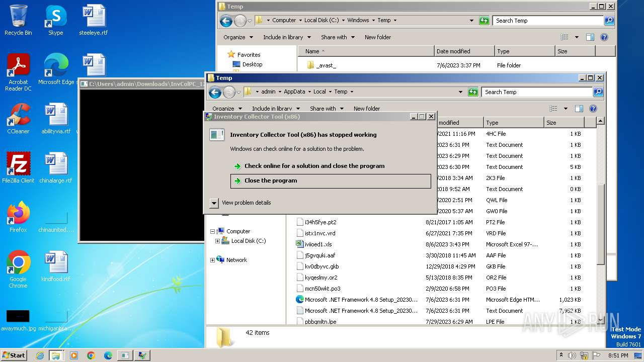Select _avast_ folder in rear window
The image size is (644, 362).
(x=326, y=65)
